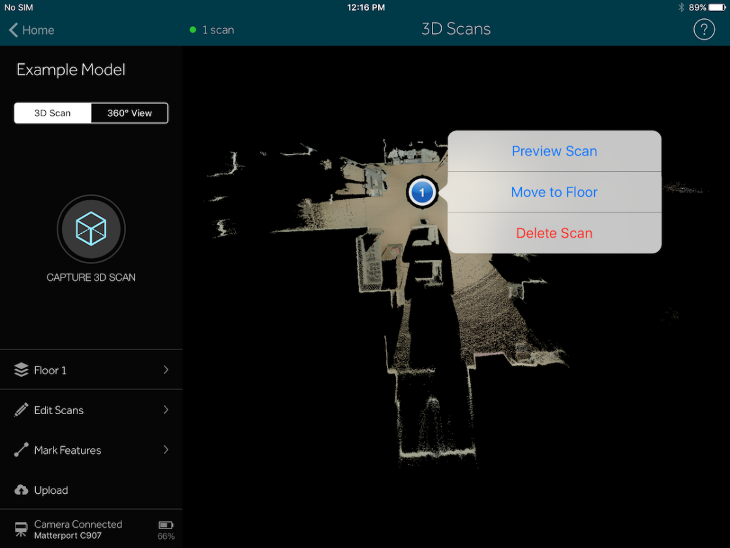Tap the camera battery level icon
Image resolution: width=730 pixels, height=548 pixels.
tap(166, 525)
